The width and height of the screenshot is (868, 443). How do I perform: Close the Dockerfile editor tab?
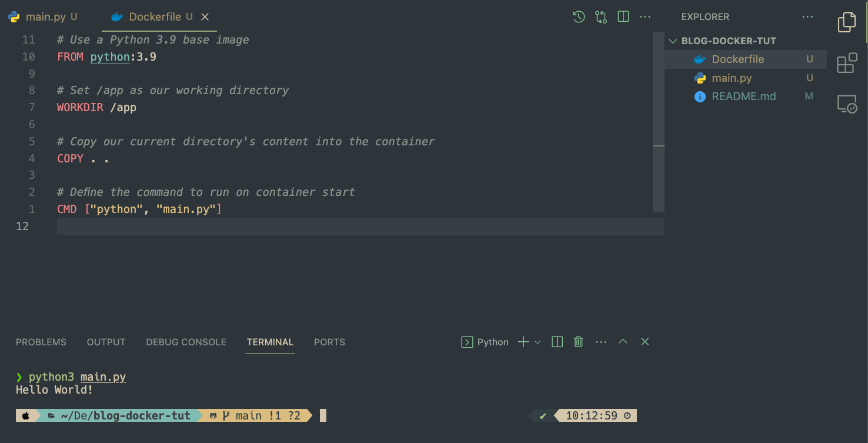click(x=205, y=17)
